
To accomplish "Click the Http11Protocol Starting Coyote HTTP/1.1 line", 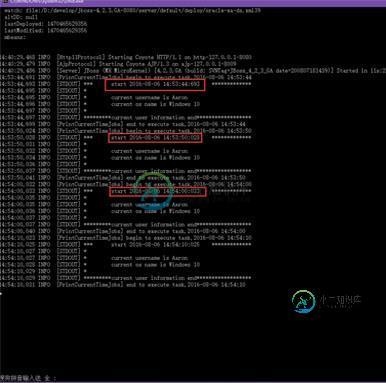I will pos(126,57).
